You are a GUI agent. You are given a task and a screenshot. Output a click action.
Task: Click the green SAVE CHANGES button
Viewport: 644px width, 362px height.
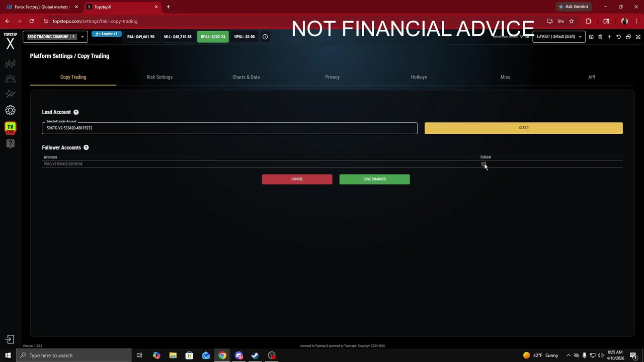click(x=374, y=179)
